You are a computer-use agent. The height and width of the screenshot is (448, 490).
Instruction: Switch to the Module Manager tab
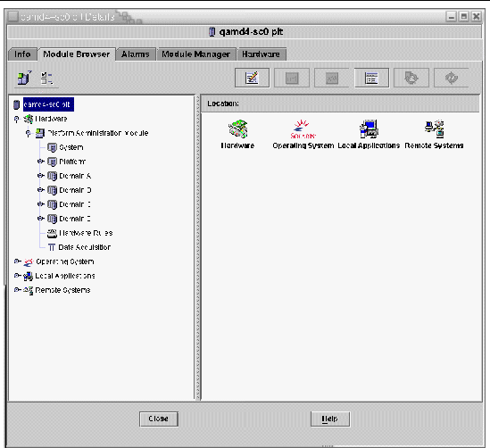point(196,54)
